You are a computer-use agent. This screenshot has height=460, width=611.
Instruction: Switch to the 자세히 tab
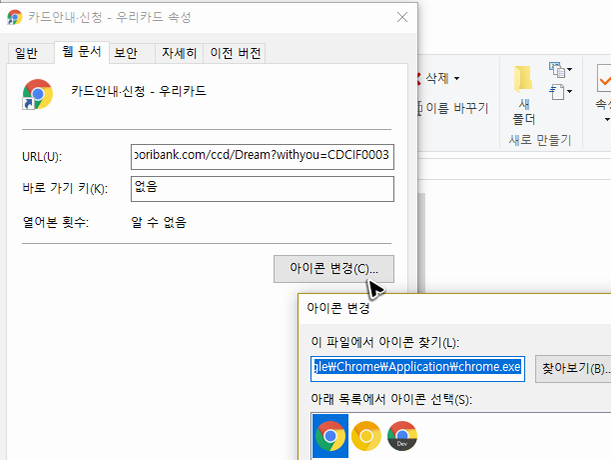(179, 53)
